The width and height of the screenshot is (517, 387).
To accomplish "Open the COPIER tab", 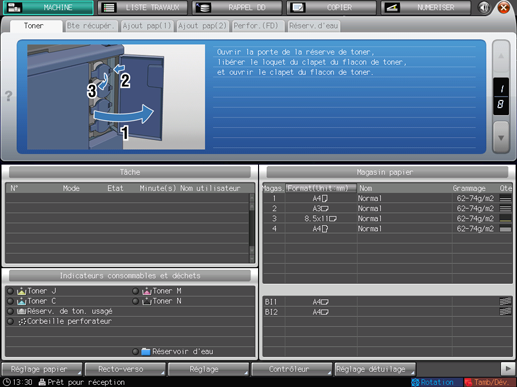I will 331,7.
